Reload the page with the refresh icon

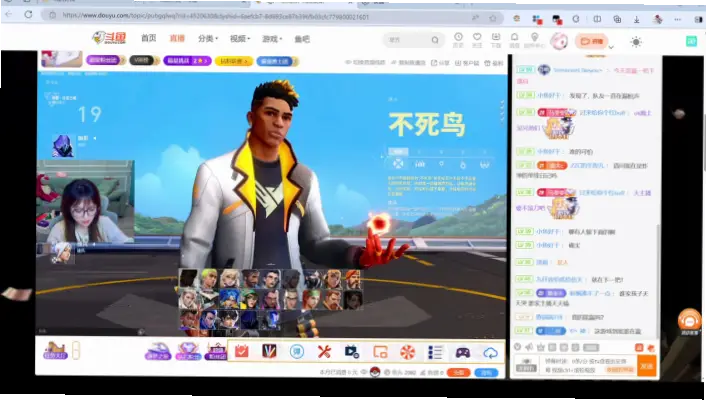point(28,14)
